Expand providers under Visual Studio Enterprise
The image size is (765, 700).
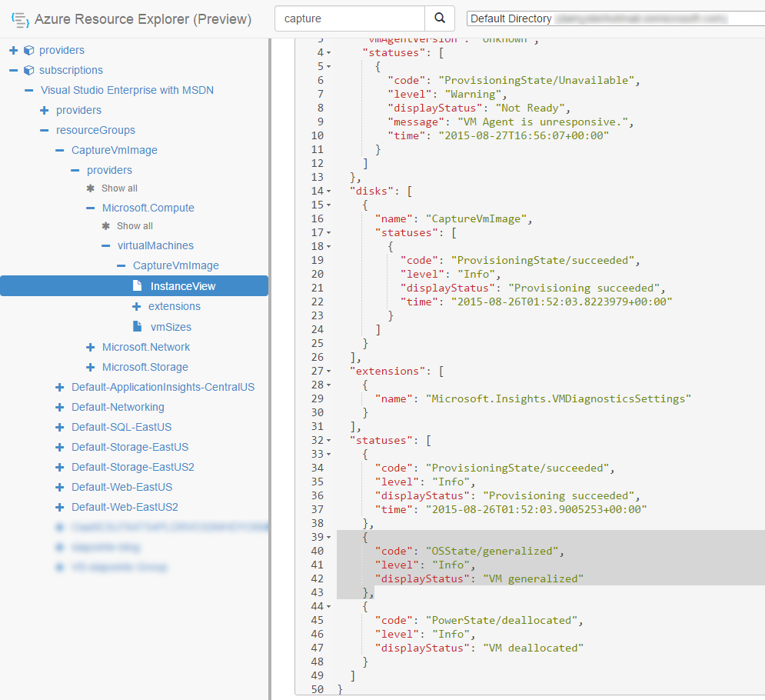point(45,110)
